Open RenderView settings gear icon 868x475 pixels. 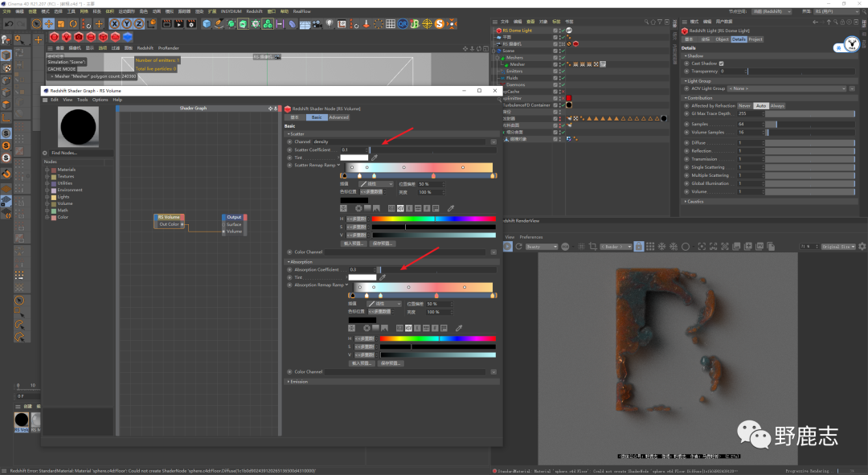coord(862,247)
